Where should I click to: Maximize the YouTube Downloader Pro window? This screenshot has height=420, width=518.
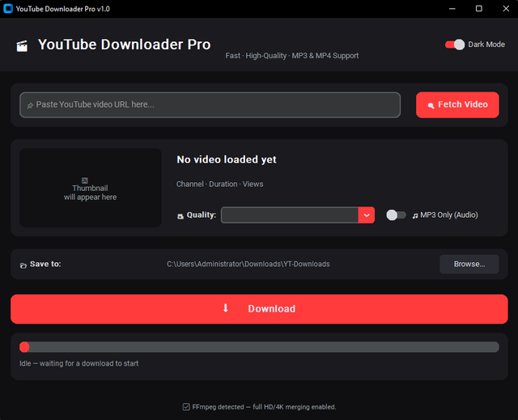click(x=478, y=9)
